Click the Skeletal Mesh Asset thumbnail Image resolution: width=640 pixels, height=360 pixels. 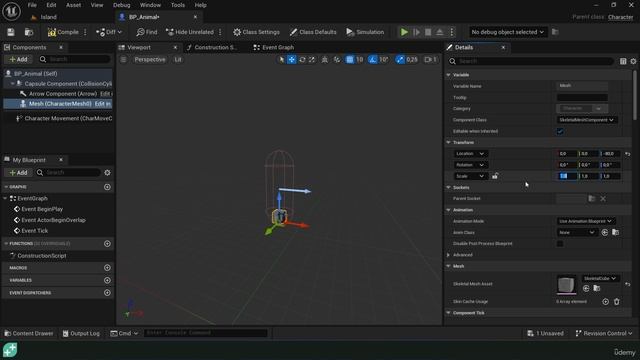(567, 284)
